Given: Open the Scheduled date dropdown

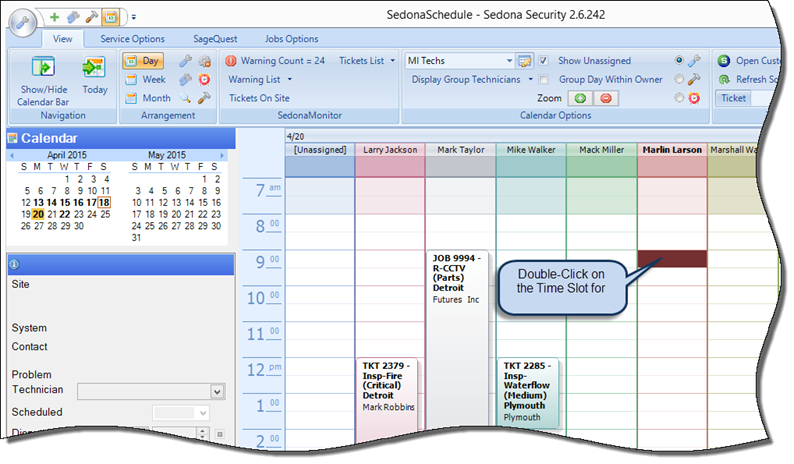Looking at the screenshot, I should (203, 413).
